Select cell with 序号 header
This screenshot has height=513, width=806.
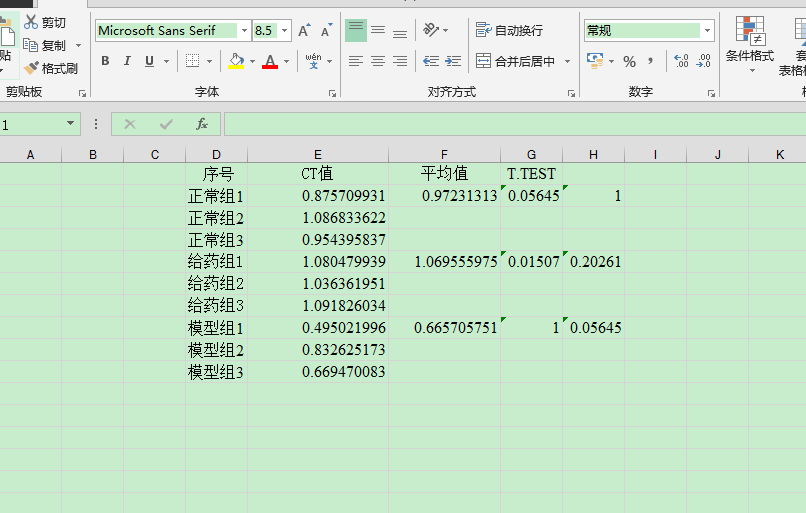click(216, 174)
